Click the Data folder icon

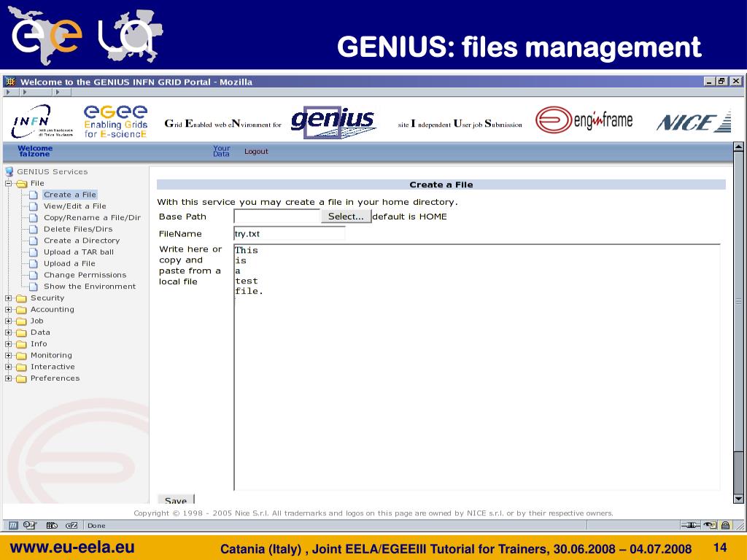pyautogui.click(x=21, y=332)
